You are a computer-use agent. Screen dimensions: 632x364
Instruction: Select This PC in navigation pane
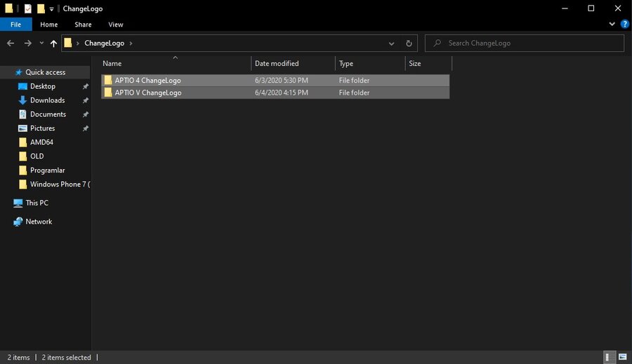click(x=37, y=203)
